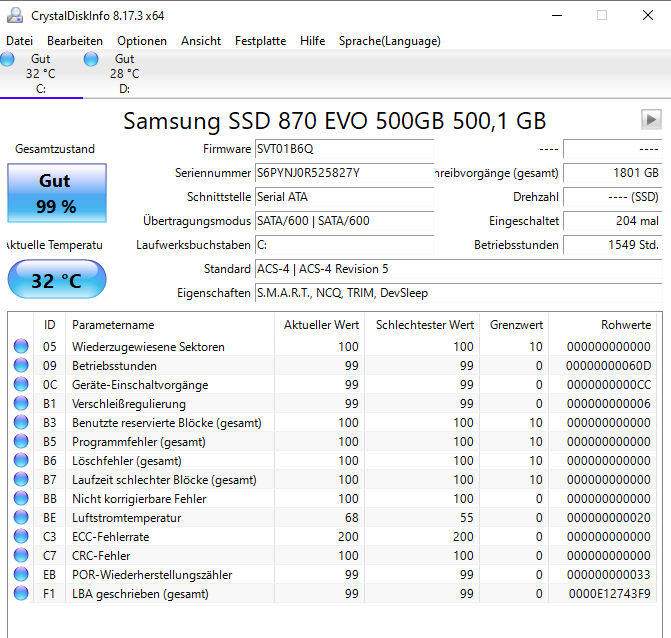The image size is (671, 638).
Task: Select the ECC-Fehlerrate parameter name
Action: pyautogui.click(x=110, y=537)
